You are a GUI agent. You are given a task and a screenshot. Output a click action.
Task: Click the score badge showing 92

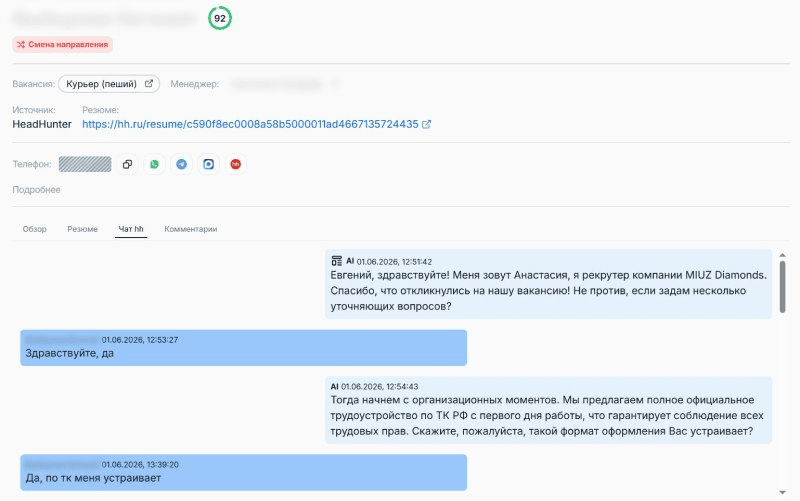click(x=220, y=18)
